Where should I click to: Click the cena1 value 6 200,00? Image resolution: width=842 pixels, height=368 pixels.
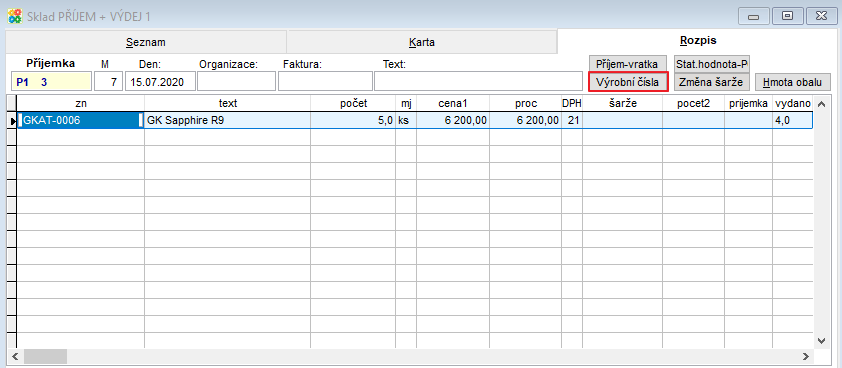click(453, 120)
